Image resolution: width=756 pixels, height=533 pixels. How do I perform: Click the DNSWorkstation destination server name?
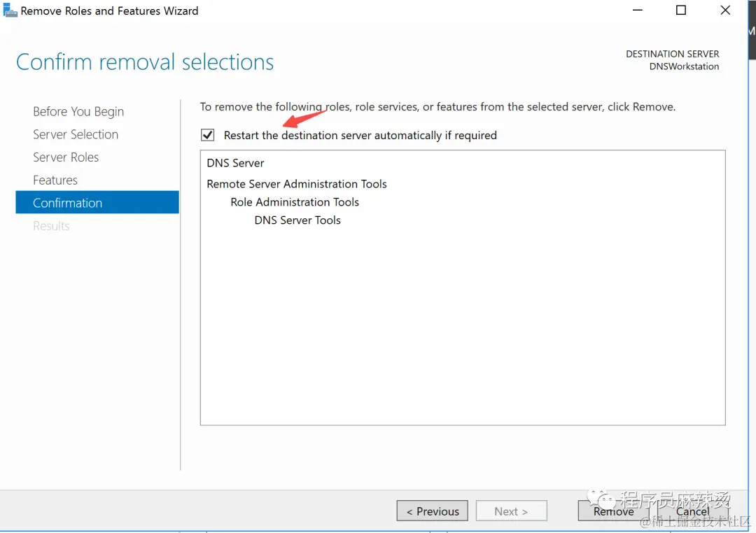click(x=684, y=66)
